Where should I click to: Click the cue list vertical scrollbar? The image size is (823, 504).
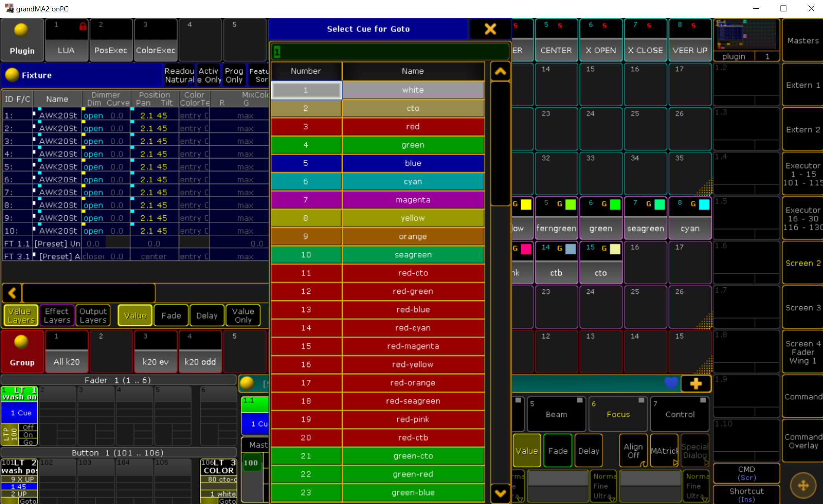(500, 143)
